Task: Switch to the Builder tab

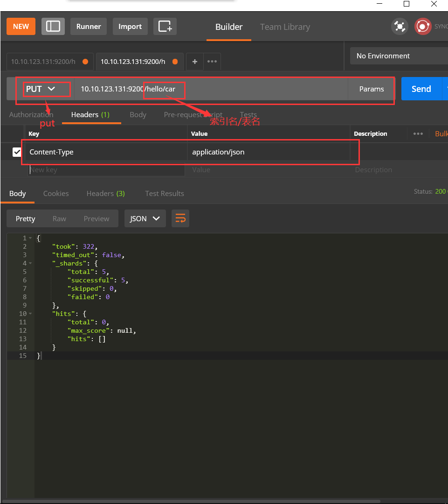Action: coord(228,27)
